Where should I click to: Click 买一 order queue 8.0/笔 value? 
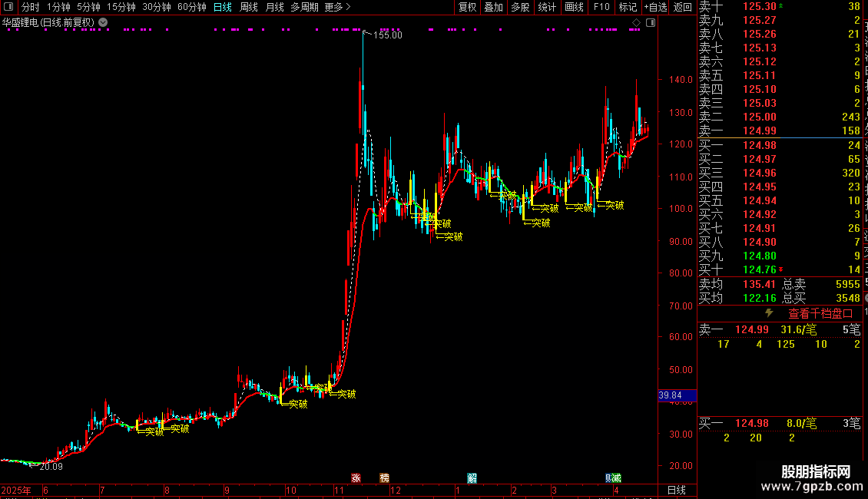pos(802,423)
